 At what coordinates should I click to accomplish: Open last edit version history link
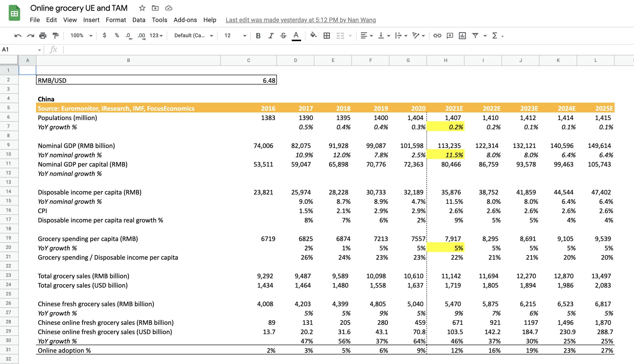(x=301, y=20)
